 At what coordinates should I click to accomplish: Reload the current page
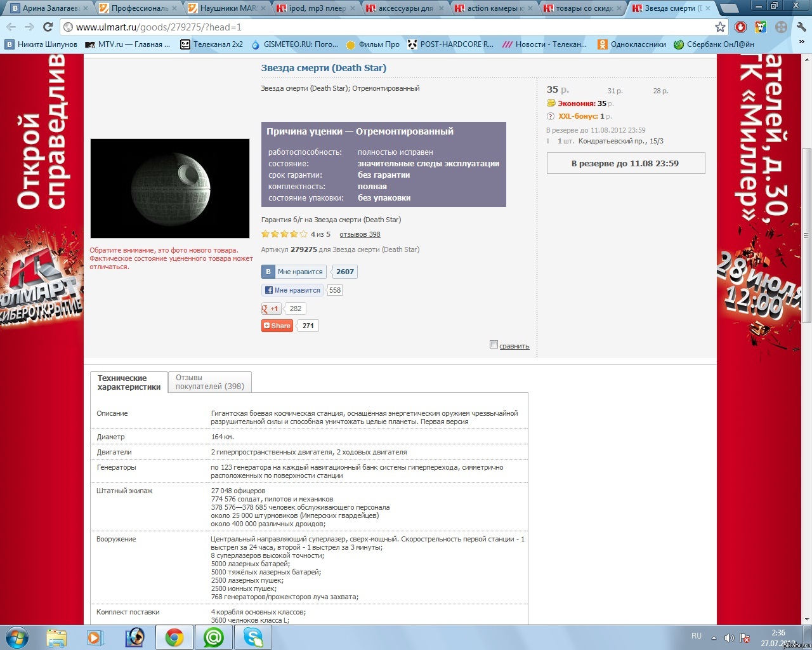click(x=48, y=27)
